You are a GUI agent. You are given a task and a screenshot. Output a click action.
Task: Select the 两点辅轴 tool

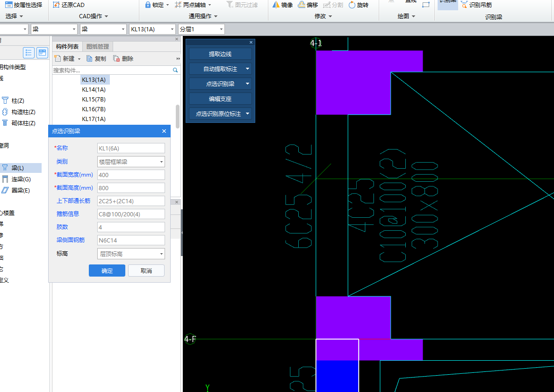(x=193, y=5)
